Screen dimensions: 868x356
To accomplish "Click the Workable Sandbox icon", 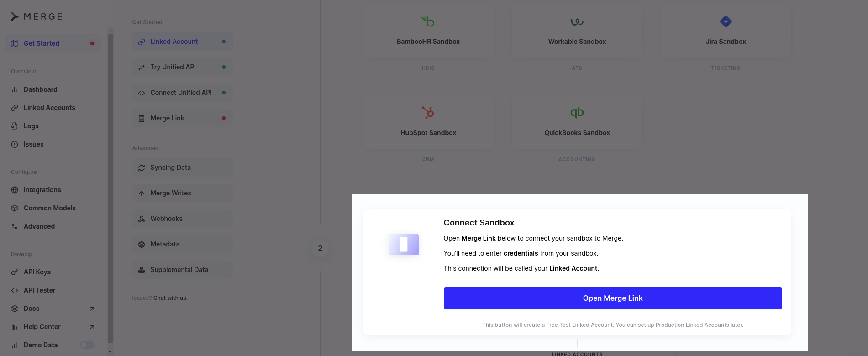I will pyautogui.click(x=577, y=21).
